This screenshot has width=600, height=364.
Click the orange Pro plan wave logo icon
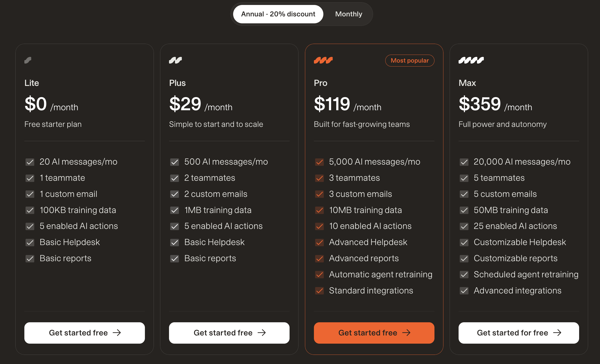coord(323,60)
